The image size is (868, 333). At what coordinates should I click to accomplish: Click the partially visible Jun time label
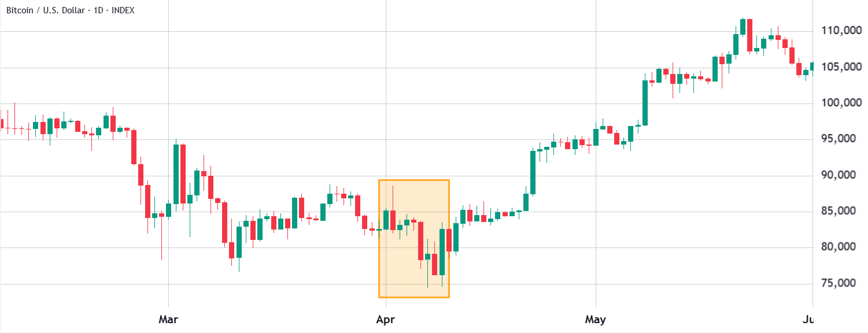coord(808,319)
